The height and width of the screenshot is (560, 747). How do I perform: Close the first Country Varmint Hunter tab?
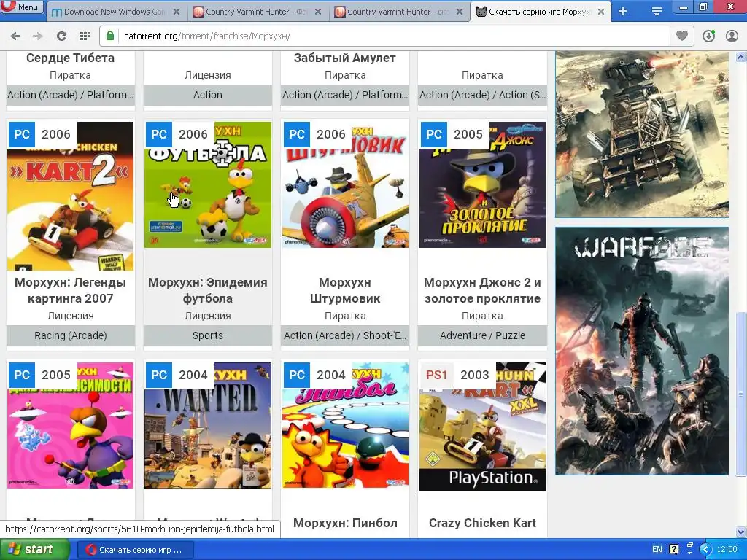318,12
